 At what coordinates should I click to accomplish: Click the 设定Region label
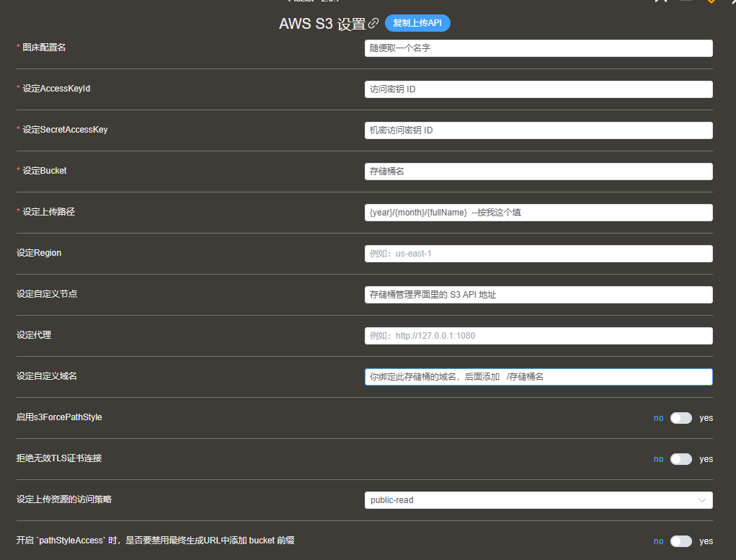(x=39, y=253)
